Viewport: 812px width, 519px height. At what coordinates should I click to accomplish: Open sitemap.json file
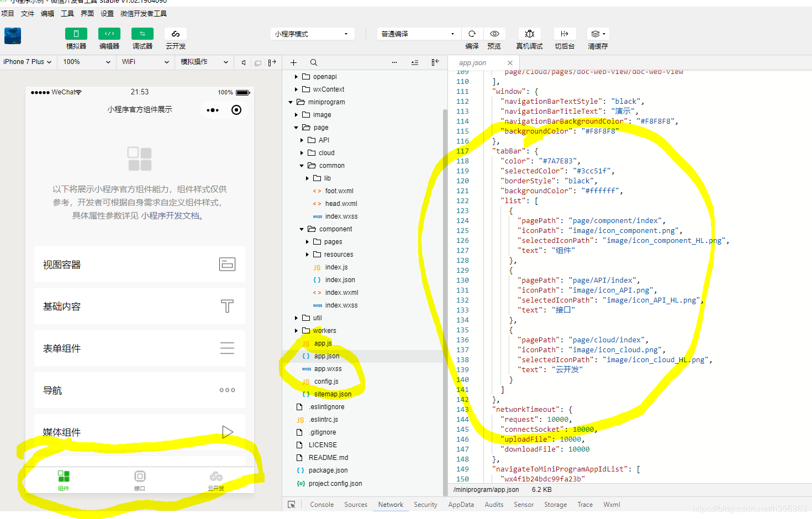333,394
